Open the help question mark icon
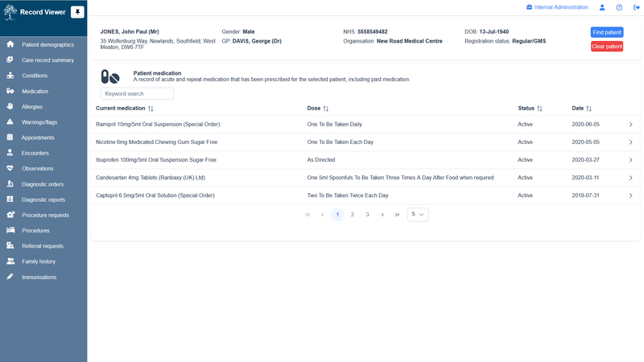 point(619,7)
